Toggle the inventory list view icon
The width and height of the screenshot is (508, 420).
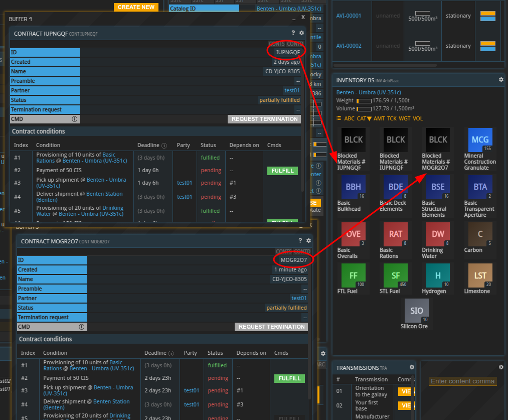click(339, 118)
